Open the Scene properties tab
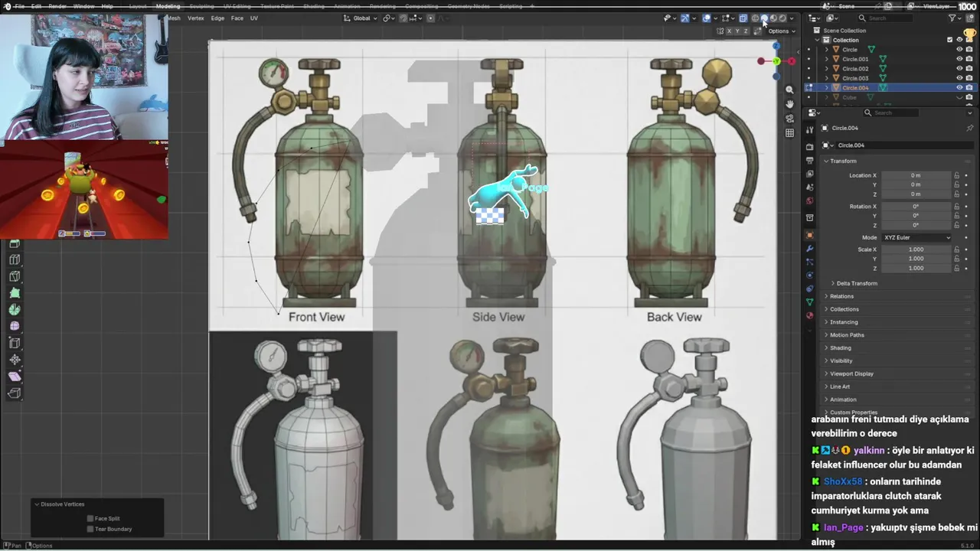 pos(810,187)
